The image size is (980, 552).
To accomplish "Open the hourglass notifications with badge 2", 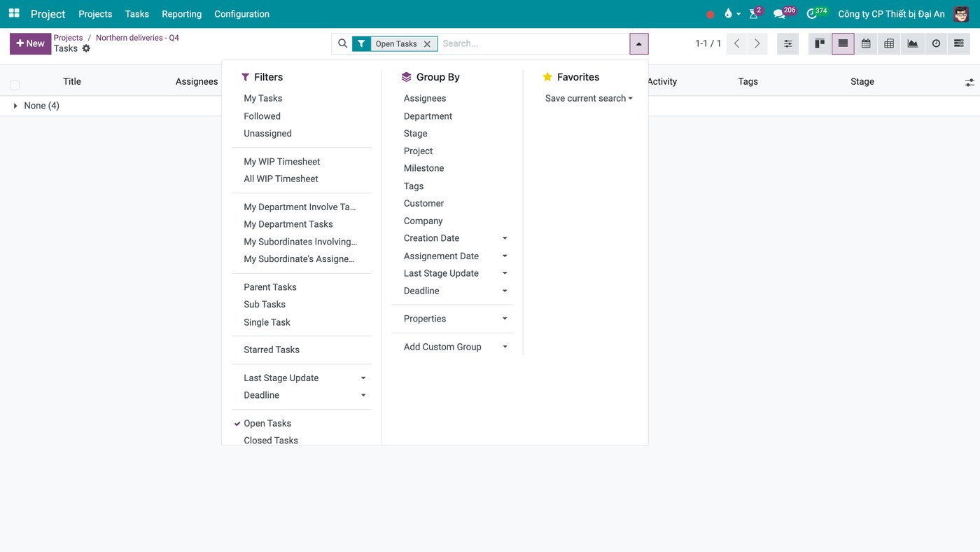I will (x=755, y=13).
